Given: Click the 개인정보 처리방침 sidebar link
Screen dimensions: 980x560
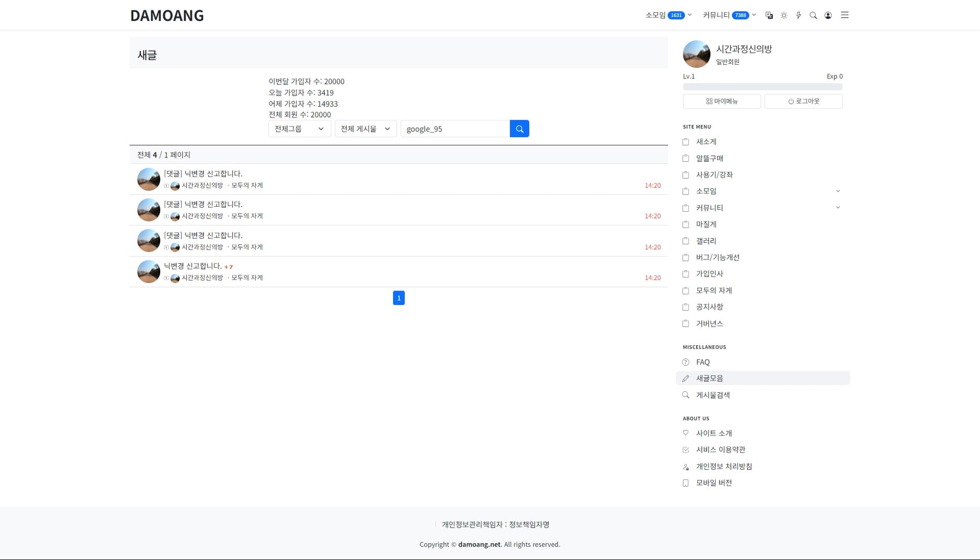Looking at the screenshot, I should coord(724,467).
